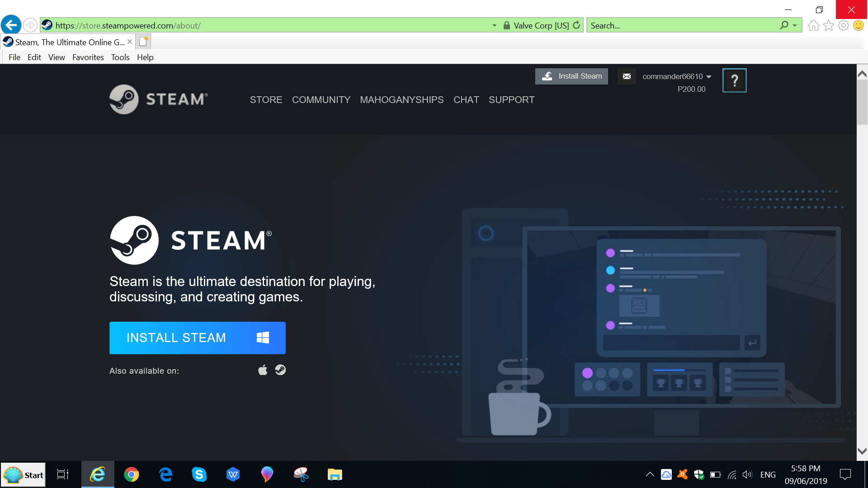Select the Apple platform icon
This screenshot has width=868, height=488.
click(263, 370)
